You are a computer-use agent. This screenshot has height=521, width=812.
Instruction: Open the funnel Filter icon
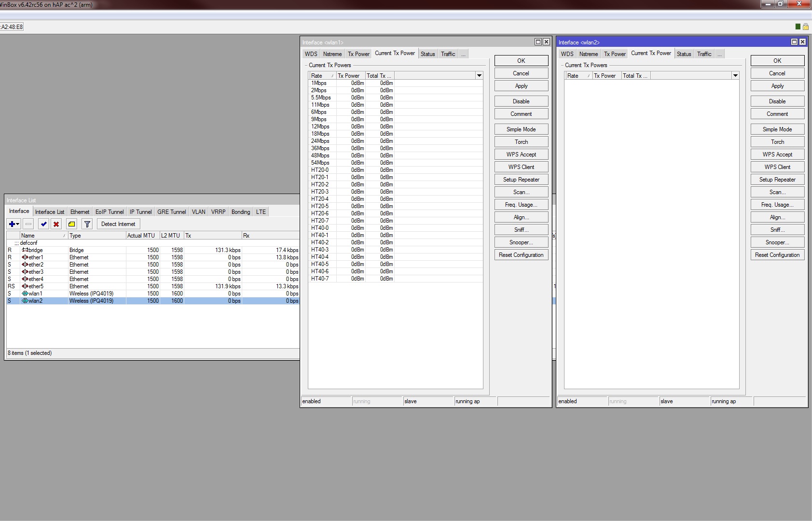87,224
